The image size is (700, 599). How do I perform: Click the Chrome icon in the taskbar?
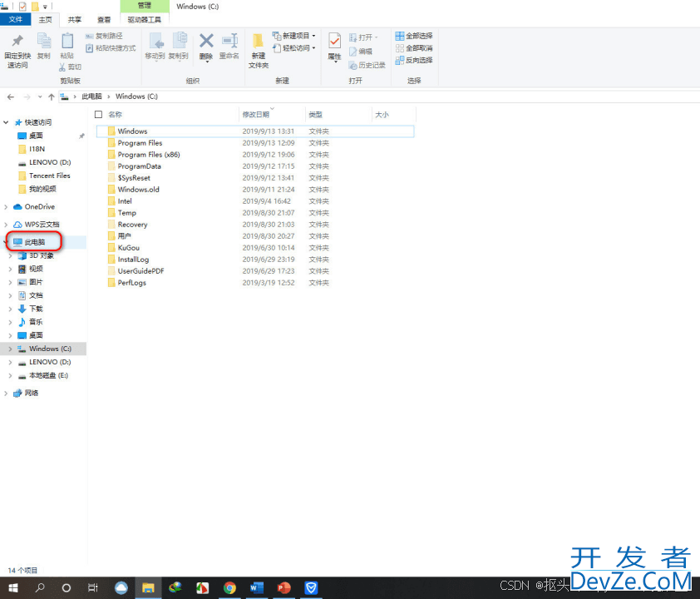point(229,588)
